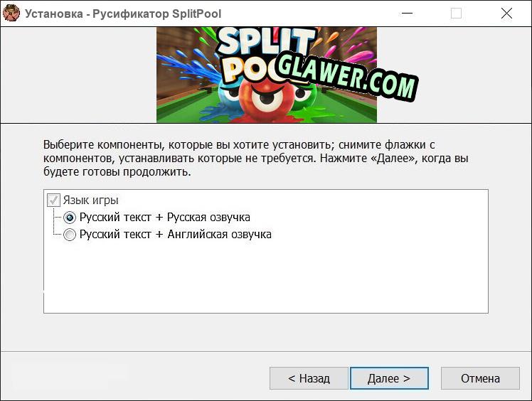Click the 'Русский текст + Английская озвучка' label
Image resolution: width=532 pixels, height=401 pixels.
[176, 235]
